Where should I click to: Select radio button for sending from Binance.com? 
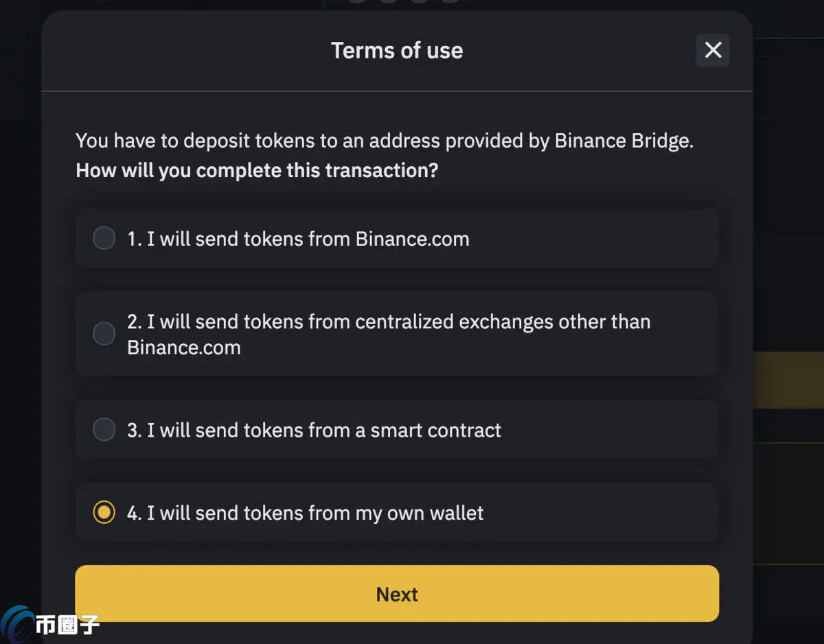tap(104, 238)
